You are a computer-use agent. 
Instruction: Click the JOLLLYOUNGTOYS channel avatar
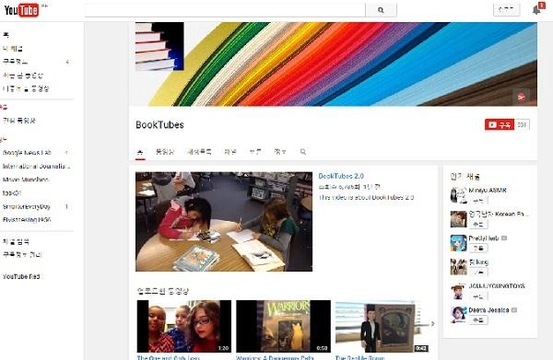coord(458,291)
